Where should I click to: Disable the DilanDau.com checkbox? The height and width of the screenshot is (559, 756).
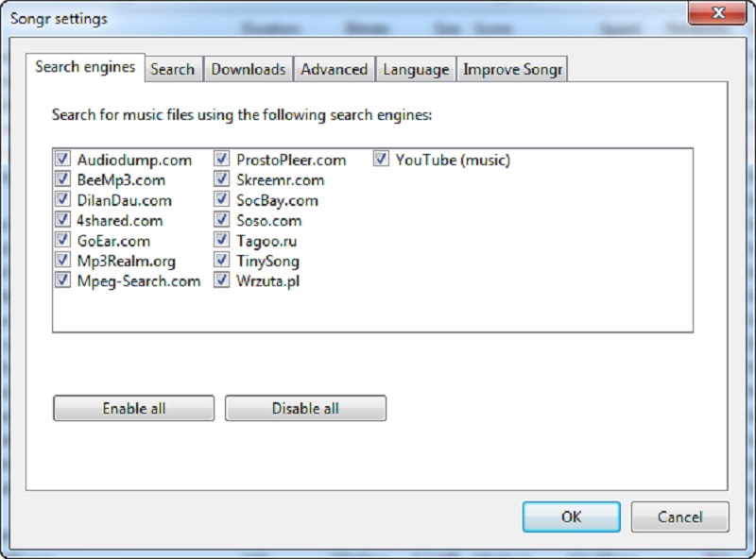pos(62,199)
